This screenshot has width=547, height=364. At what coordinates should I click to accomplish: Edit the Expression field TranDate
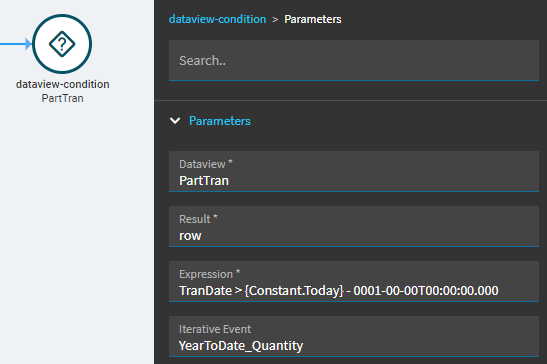coord(354,282)
